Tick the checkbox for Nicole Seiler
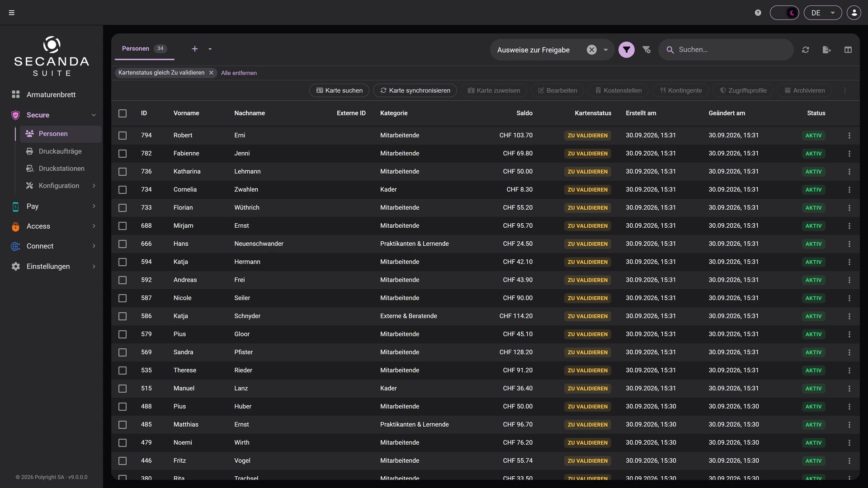The image size is (868, 488). click(x=123, y=298)
